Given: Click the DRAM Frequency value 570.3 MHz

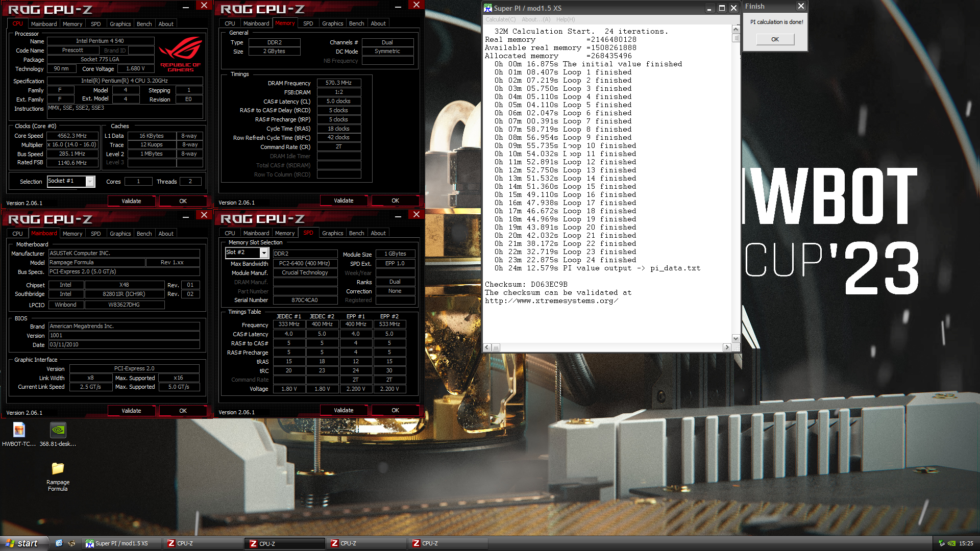Looking at the screenshot, I should [338, 83].
